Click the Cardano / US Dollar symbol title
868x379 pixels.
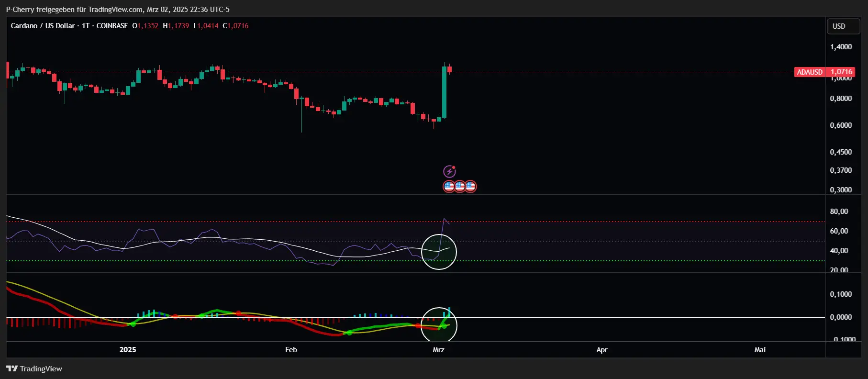43,26
